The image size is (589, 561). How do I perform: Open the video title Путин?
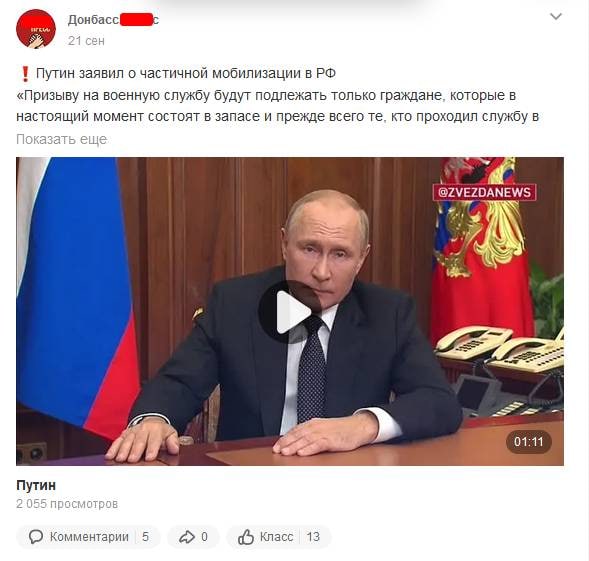pyautogui.click(x=36, y=485)
